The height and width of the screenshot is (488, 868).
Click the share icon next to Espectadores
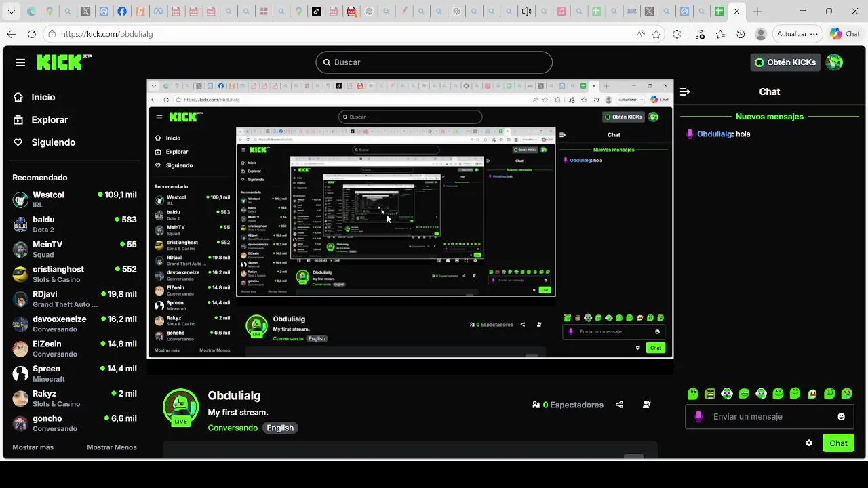(x=619, y=405)
